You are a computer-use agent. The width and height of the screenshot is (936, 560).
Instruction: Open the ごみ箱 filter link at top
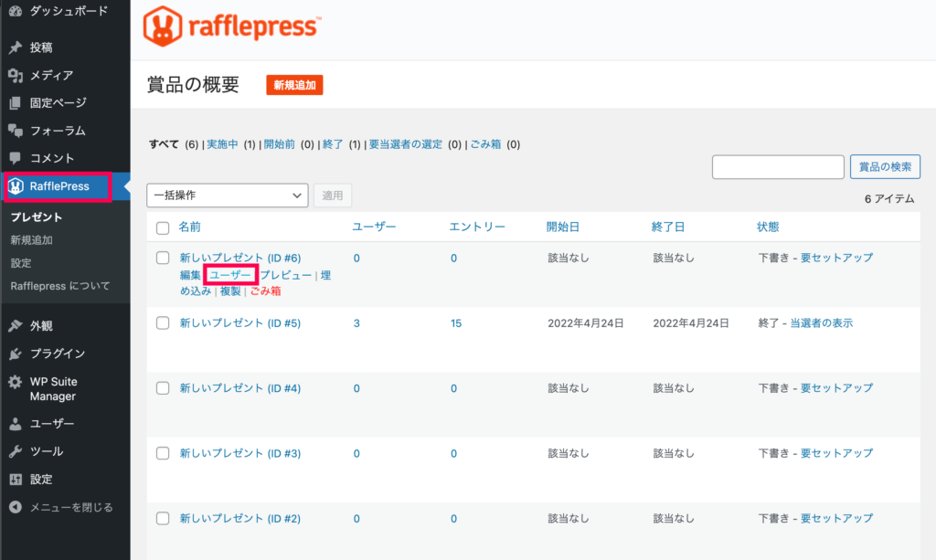(x=485, y=144)
